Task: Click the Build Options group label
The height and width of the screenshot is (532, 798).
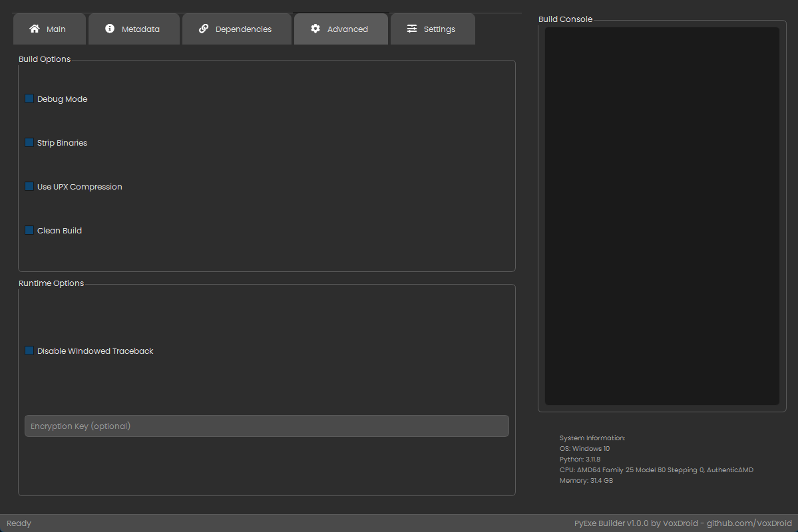Action: (x=45, y=59)
